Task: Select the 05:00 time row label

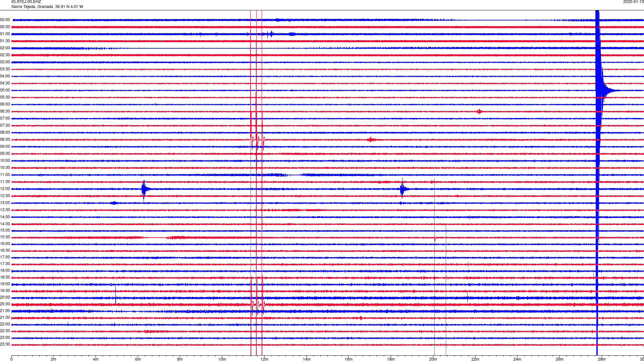Action: click(5, 90)
